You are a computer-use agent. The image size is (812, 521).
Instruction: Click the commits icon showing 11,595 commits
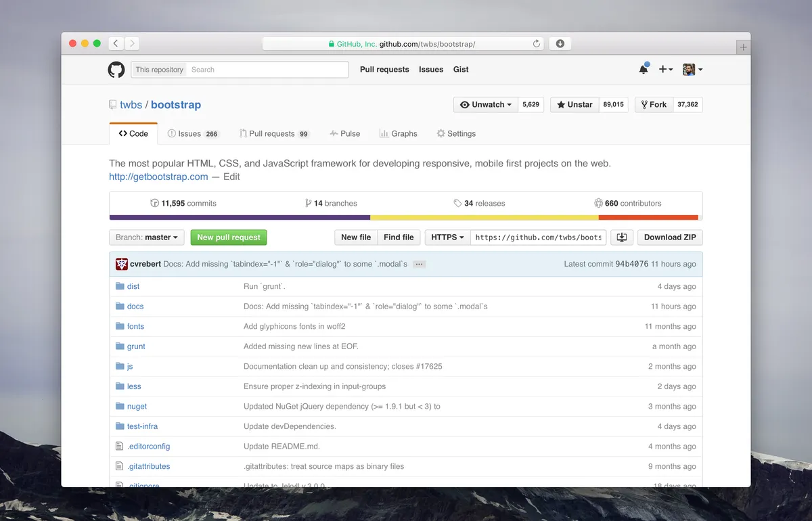click(155, 203)
